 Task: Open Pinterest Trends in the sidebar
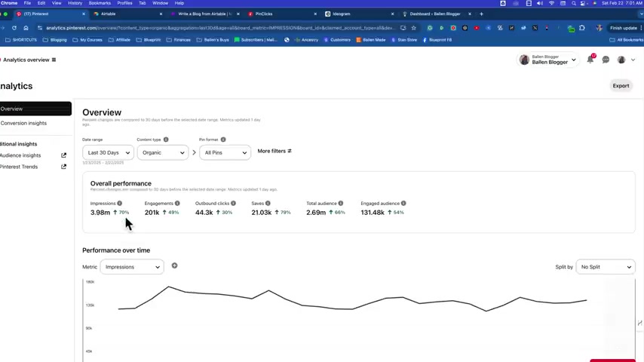(19, 167)
